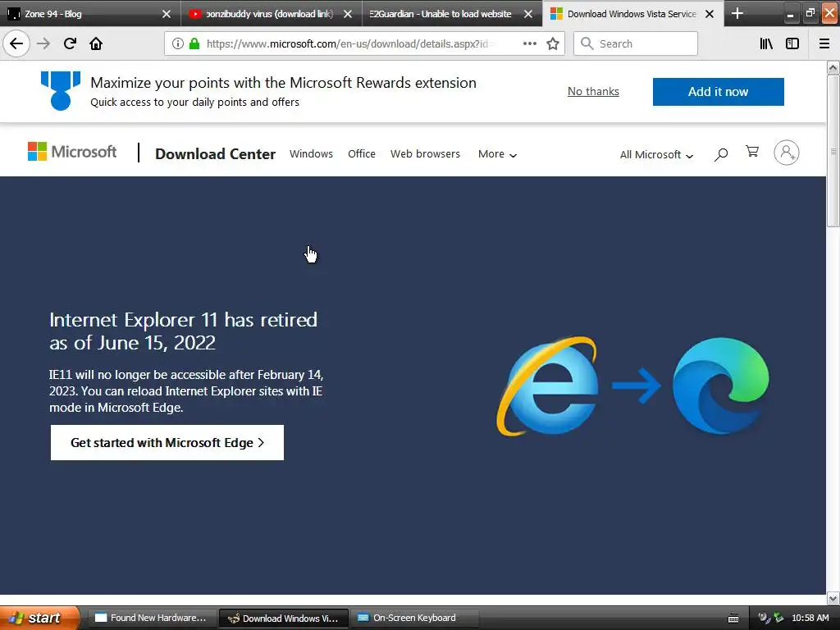
Task: Open a new tab with plus button
Action: pyautogui.click(x=737, y=13)
